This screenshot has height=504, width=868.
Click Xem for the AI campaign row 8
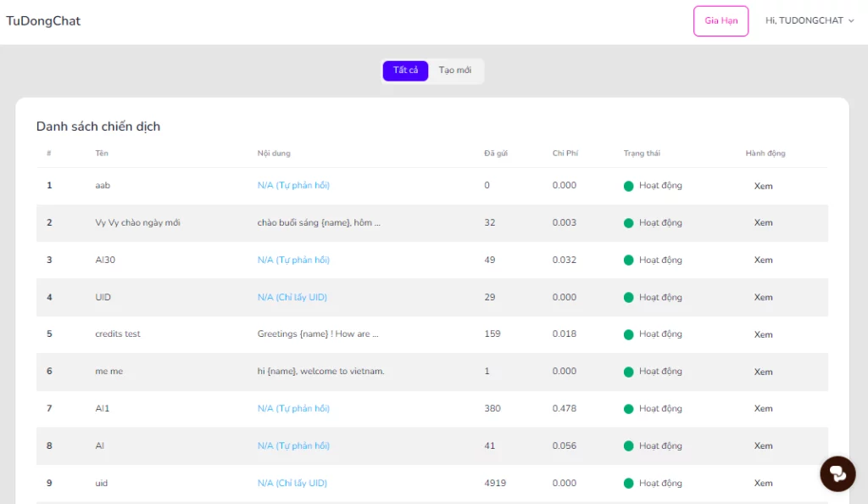(763, 445)
